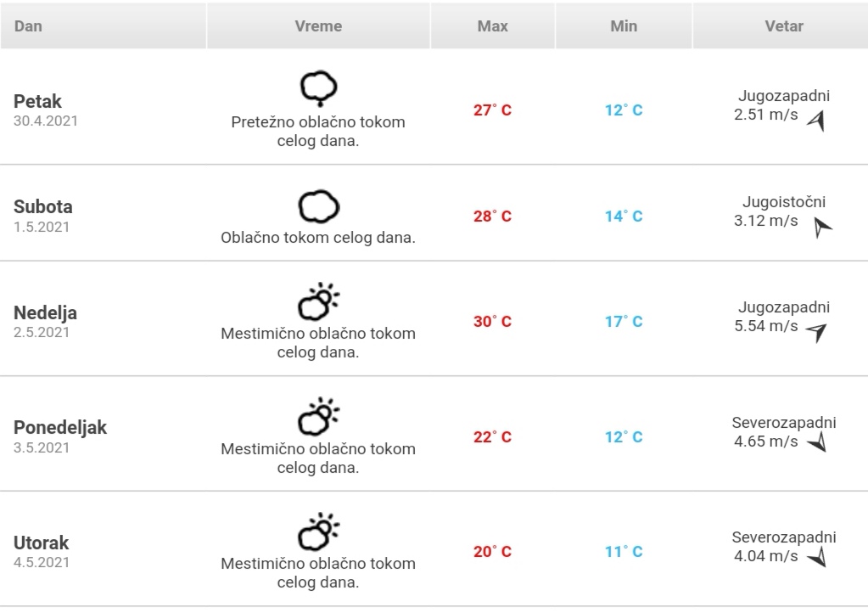Viewport: 868px width, 613px height.
Task: Click the wind arrow next to 3.12 m/s
Action: coord(823,227)
